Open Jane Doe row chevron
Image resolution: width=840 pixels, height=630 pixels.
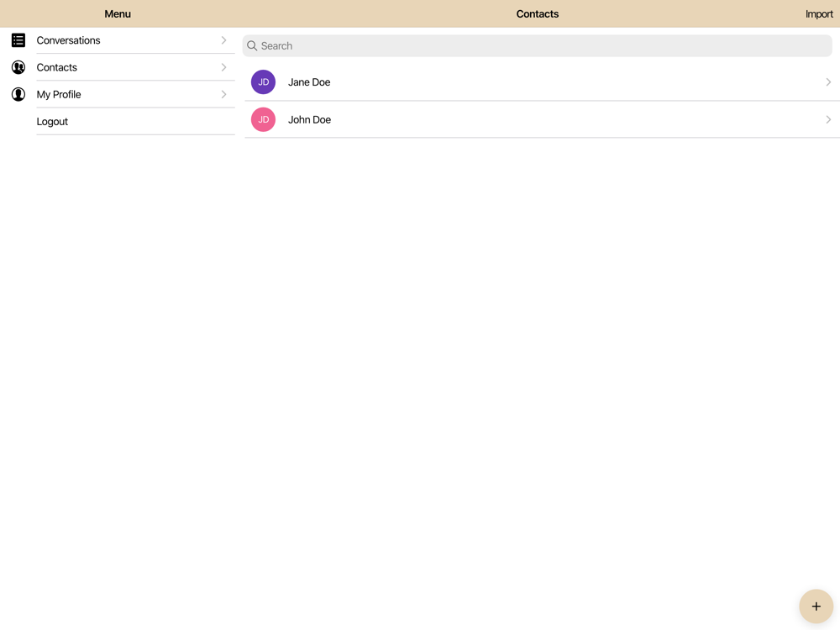(x=828, y=82)
